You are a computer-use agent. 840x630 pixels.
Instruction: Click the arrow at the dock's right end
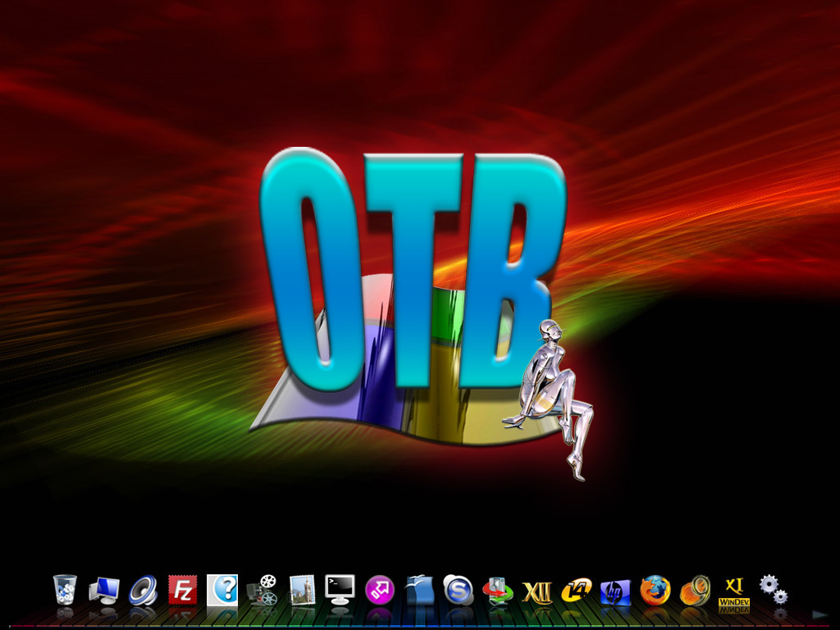[x=820, y=614]
